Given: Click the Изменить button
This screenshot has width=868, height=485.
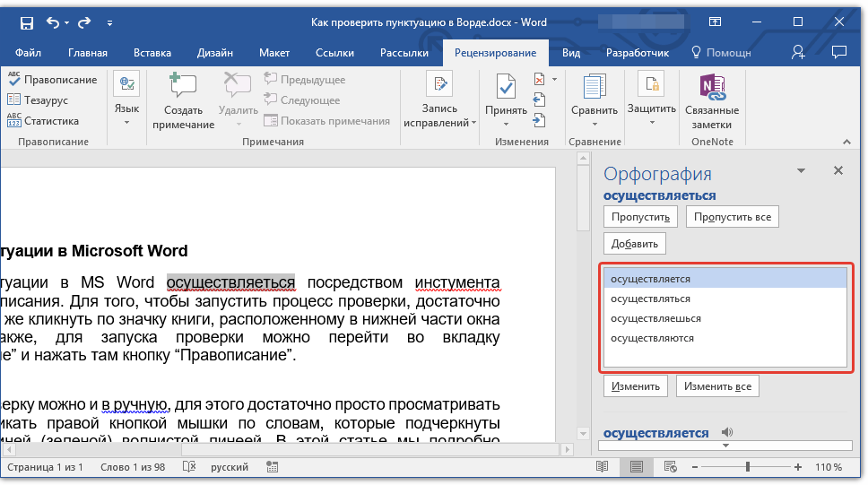Looking at the screenshot, I should pyautogui.click(x=636, y=386).
